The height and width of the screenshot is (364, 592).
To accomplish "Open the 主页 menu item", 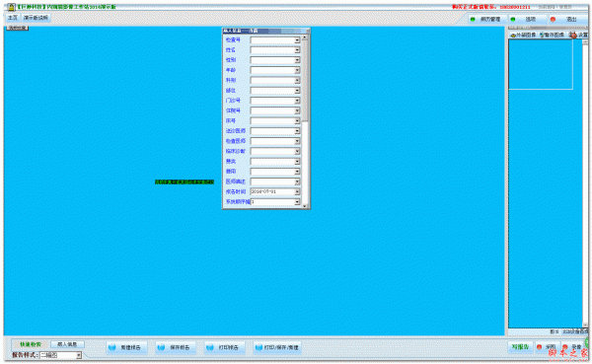I will coord(13,18).
